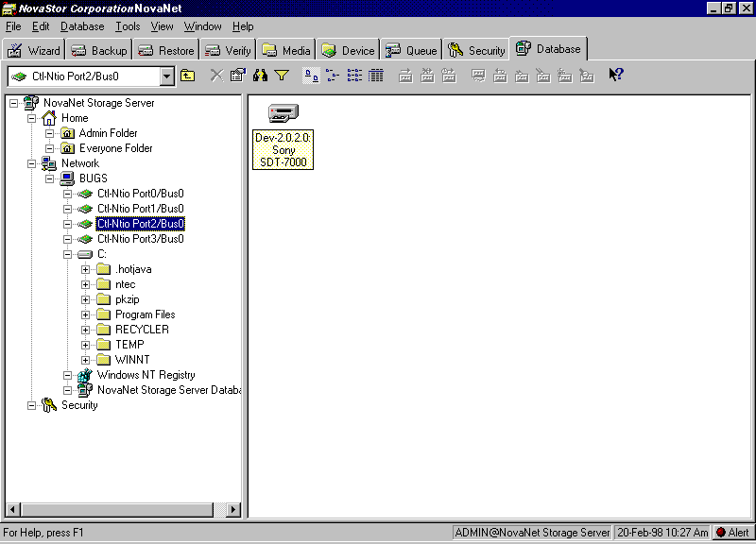Click the Delete X icon in toolbar
This screenshot has width=756, height=544.
[x=216, y=76]
